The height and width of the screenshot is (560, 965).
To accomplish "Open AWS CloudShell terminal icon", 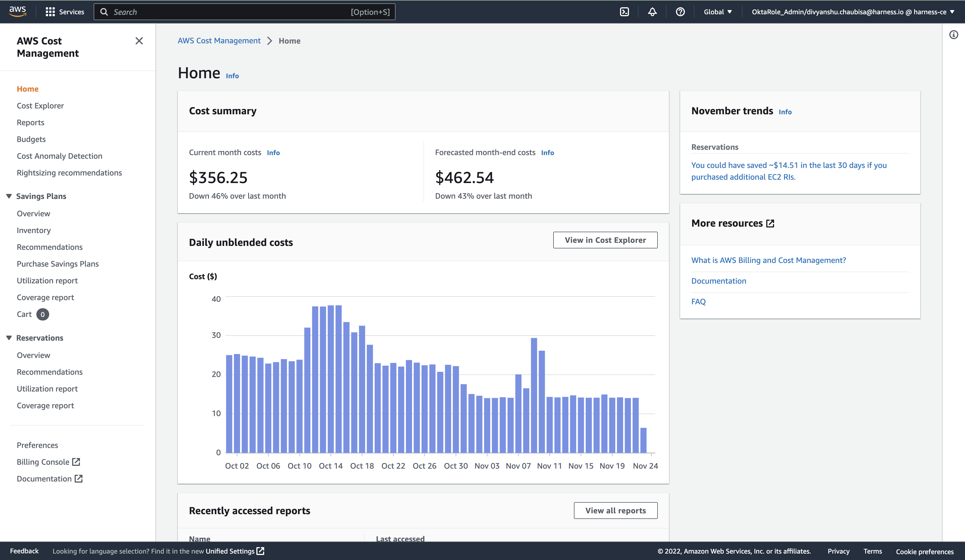I will click(x=624, y=12).
